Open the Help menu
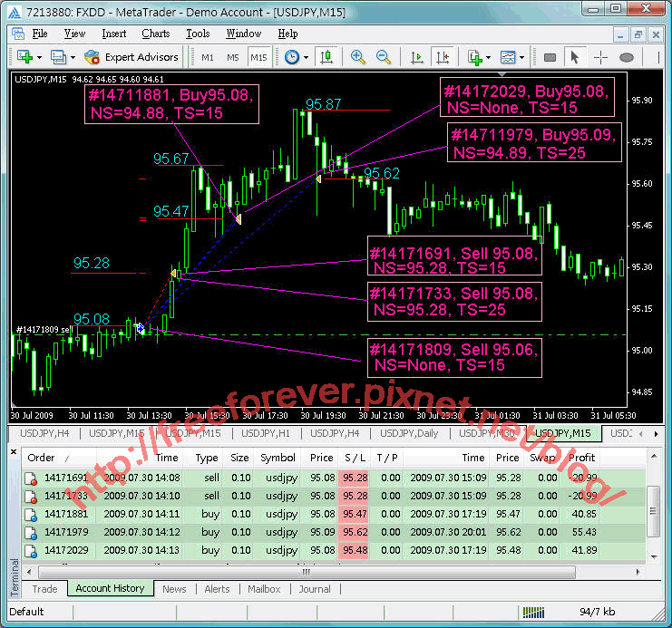 point(287,34)
